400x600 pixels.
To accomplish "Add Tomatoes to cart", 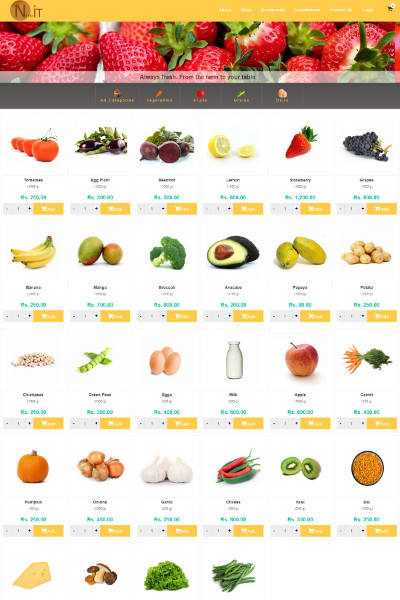I will [x=48, y=209].
